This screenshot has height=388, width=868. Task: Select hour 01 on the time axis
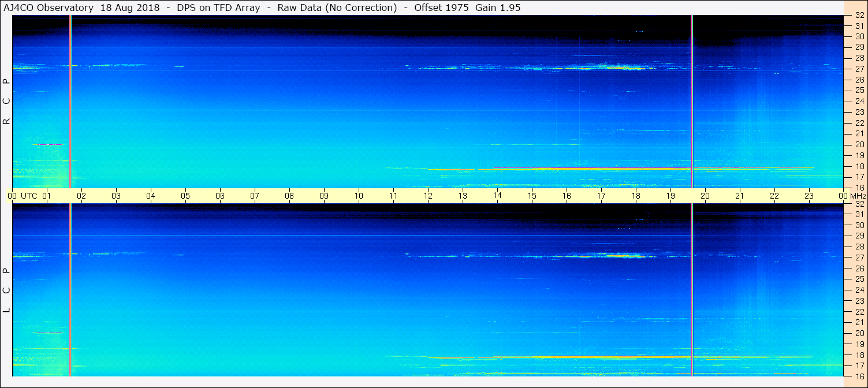[47, 196]
